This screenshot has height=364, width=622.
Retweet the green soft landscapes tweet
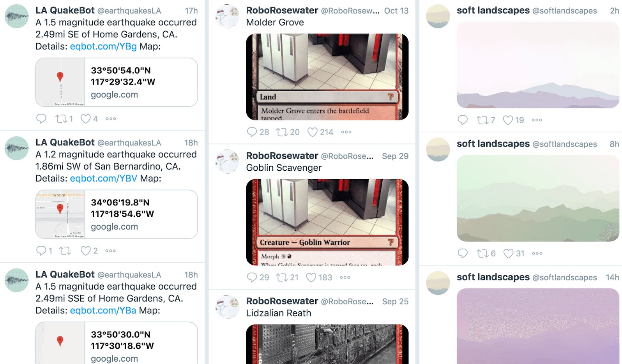click(x=482, y=253)
